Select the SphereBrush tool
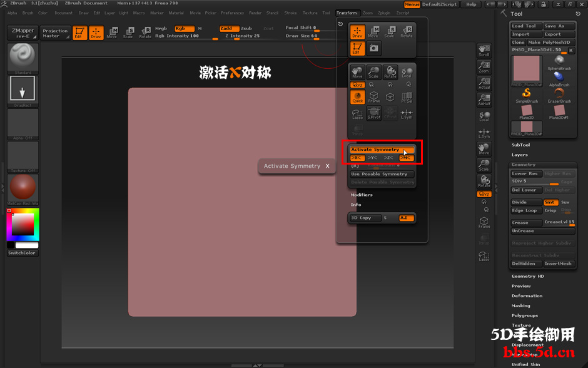The height and width of the screenshot is (368, 588). pos(559,62)
